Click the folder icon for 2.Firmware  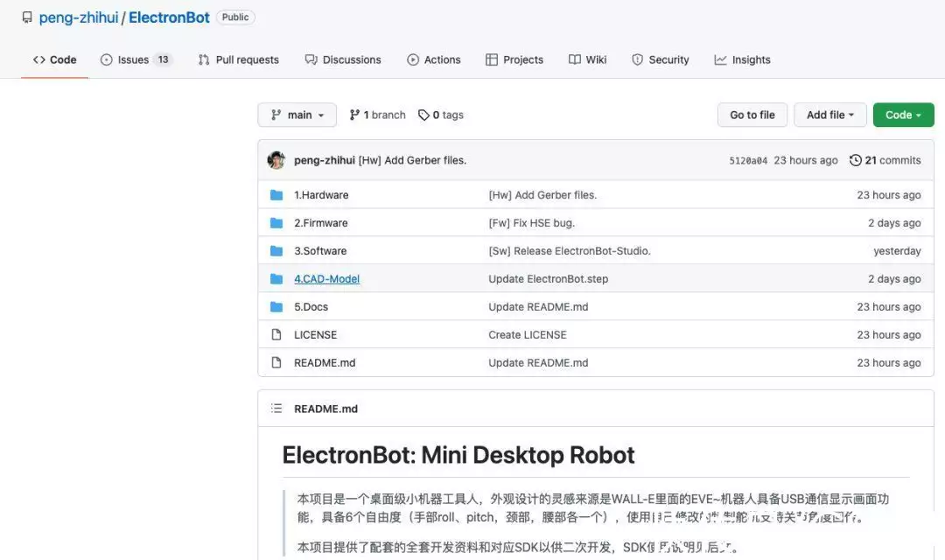coord(276,223)
